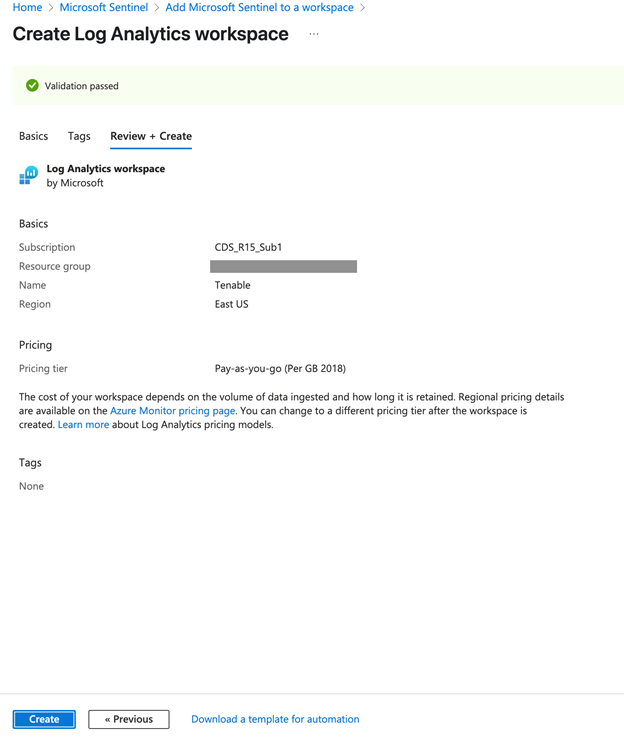The image size is (624, 740).
Task: Click the redacted Resource group value
Action: (x=283, y=266)
